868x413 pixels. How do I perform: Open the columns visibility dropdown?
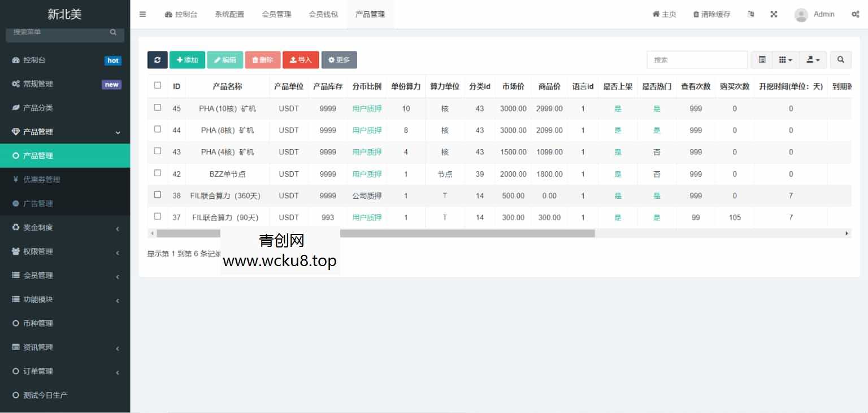(x=785, y=59)
